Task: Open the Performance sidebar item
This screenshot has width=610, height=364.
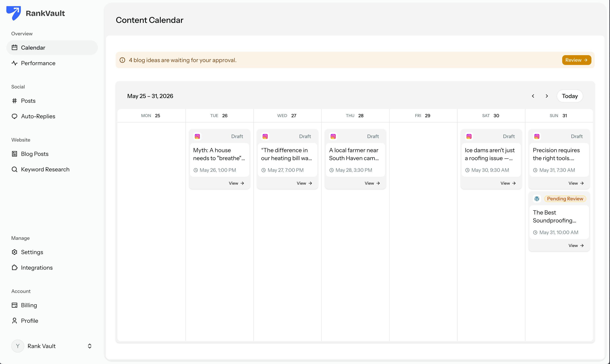Action: (52, 63)
